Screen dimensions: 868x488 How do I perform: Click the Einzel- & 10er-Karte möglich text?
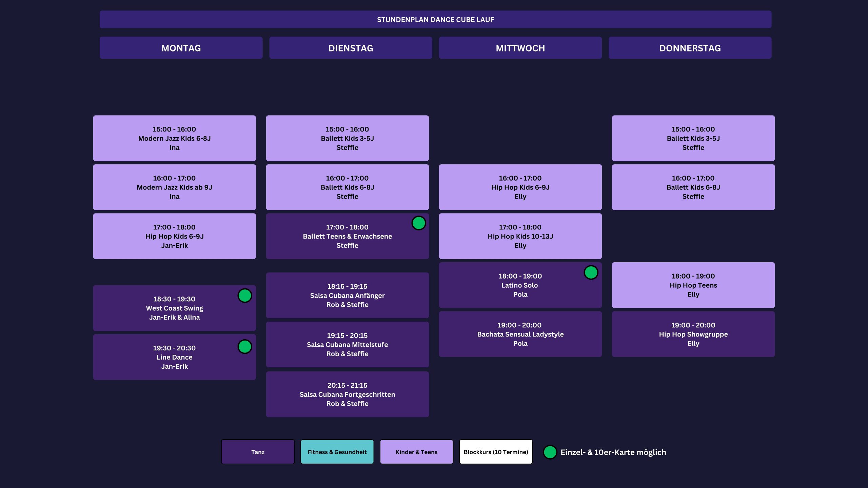pos(613,452)
